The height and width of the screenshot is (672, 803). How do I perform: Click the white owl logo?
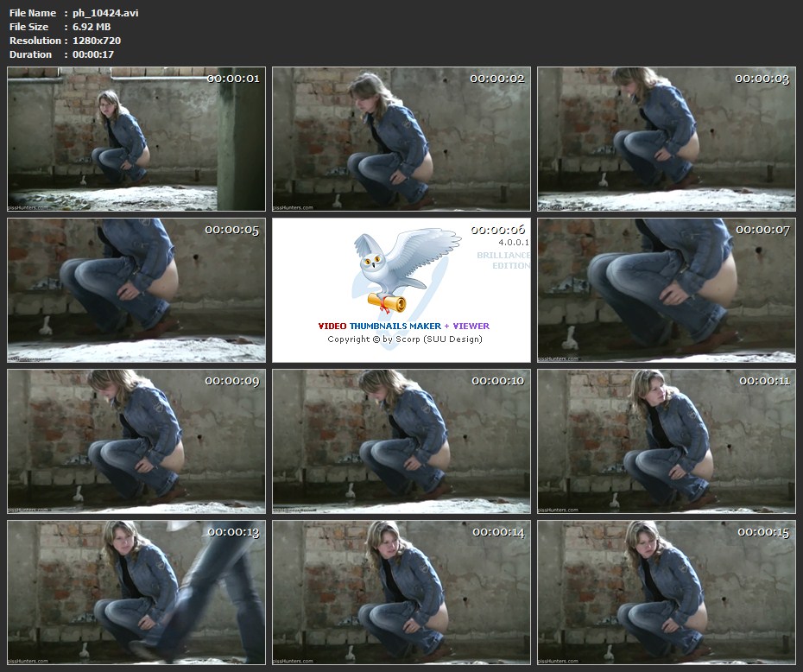coord(393,263)
